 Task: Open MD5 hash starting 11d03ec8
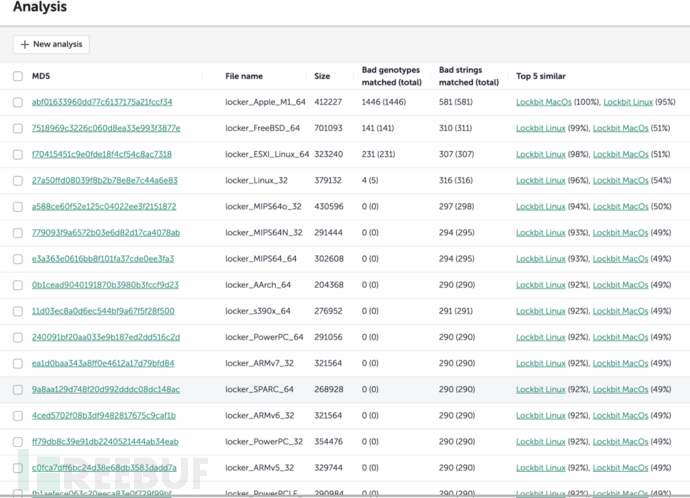tap(103, 311)
